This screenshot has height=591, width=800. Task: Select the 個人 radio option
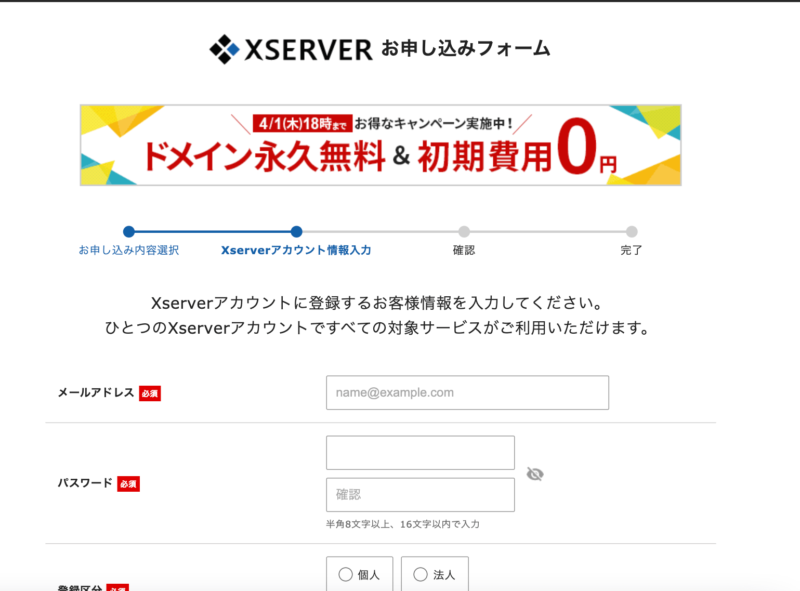tap(345, 575)
